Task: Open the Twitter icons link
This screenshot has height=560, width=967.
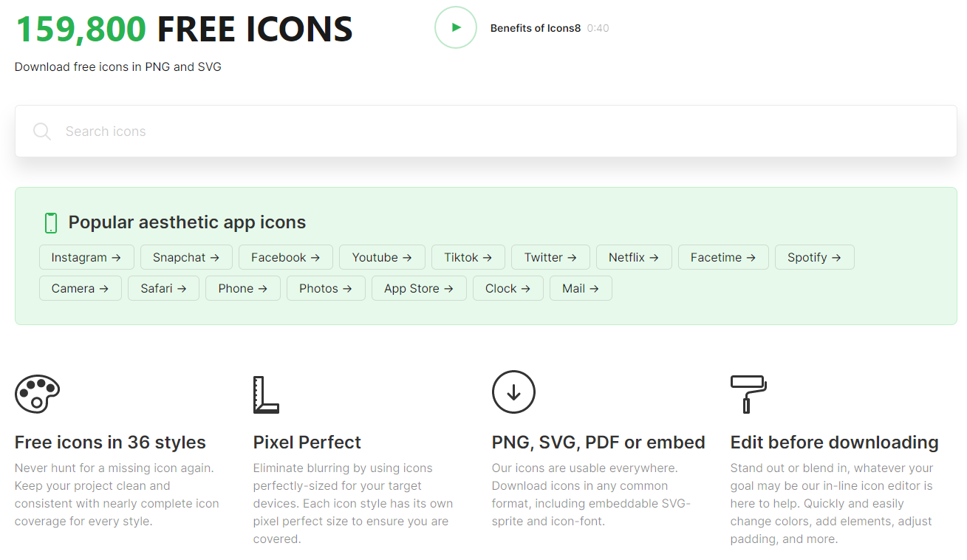Action: coord(550,257)
